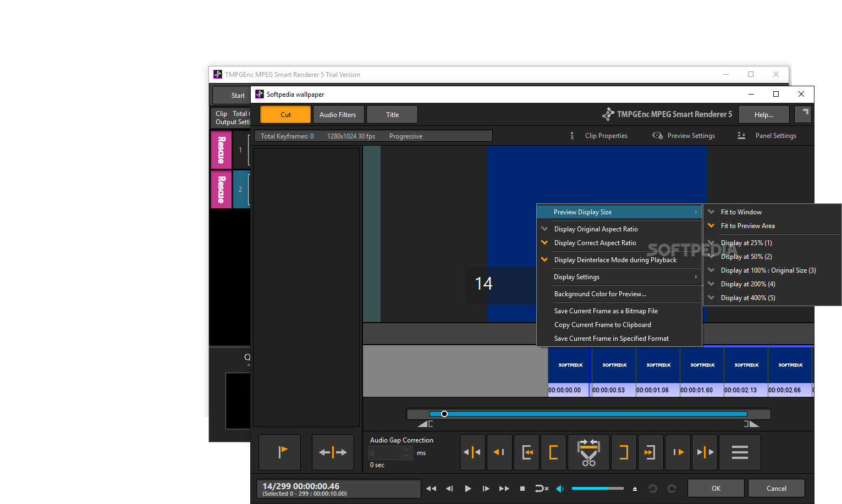Switch to the Audio Filters tab

click(x=338, y=114)
